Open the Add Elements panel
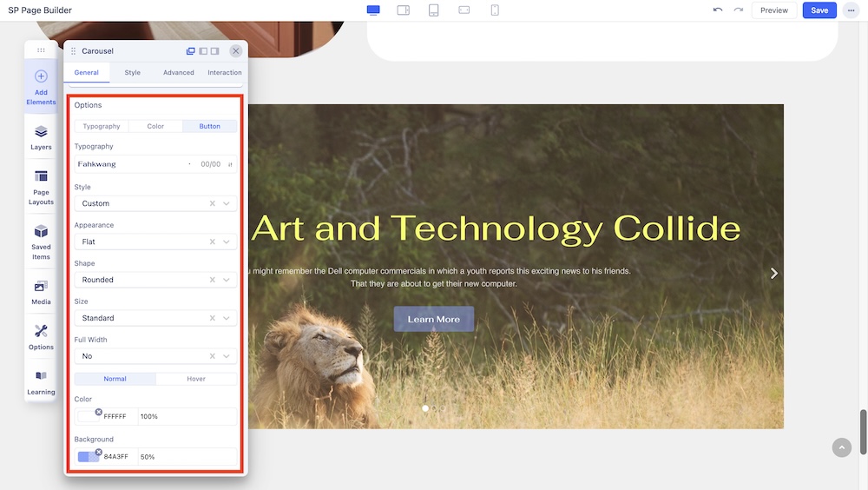868x490 pixels. point(41,87)
